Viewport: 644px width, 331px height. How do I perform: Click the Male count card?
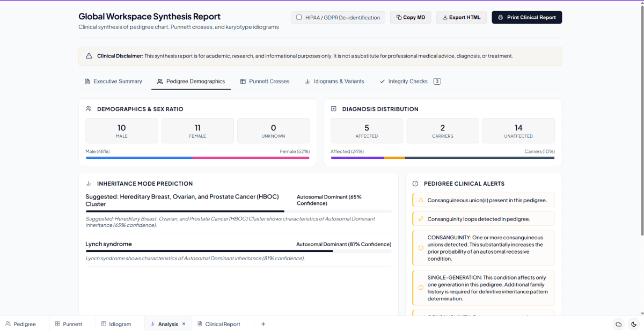click(122, 131)
